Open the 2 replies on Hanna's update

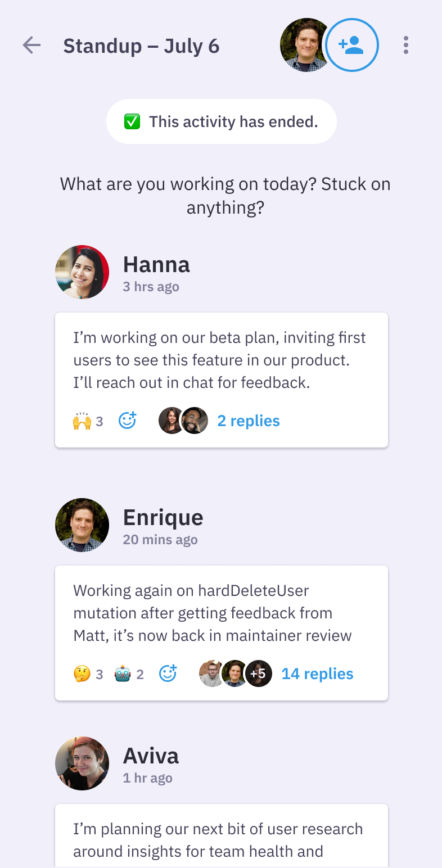pyautogui.click(x=248, y=421)
